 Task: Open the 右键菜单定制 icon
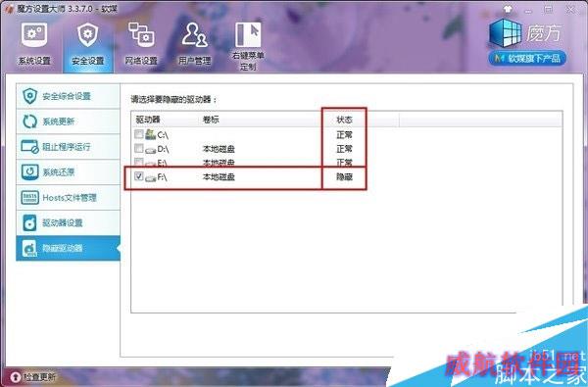248,34
